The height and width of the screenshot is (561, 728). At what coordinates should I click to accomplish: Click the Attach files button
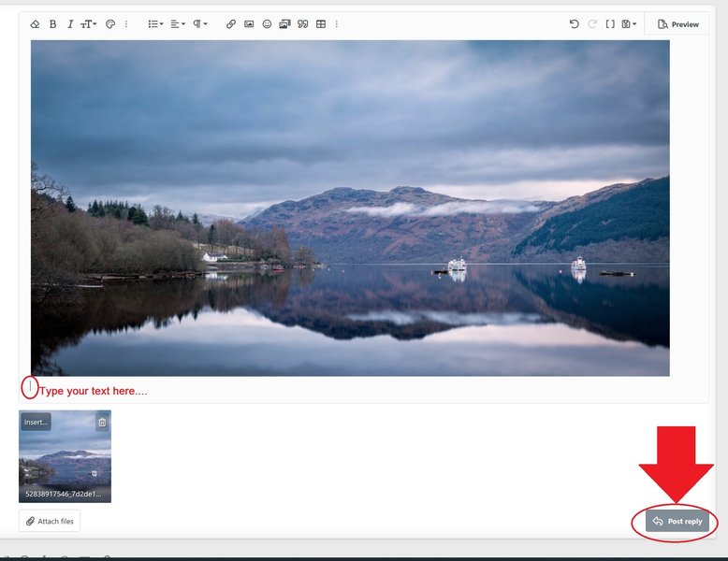(50, 521)
